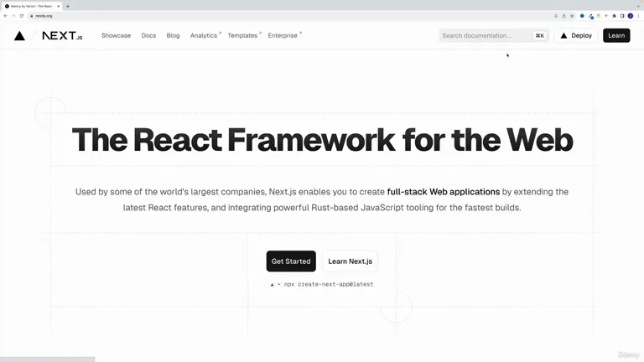Bookmark this page with star icon
The height and width of the screenshot is (362, 644).
tap(572, 16)
